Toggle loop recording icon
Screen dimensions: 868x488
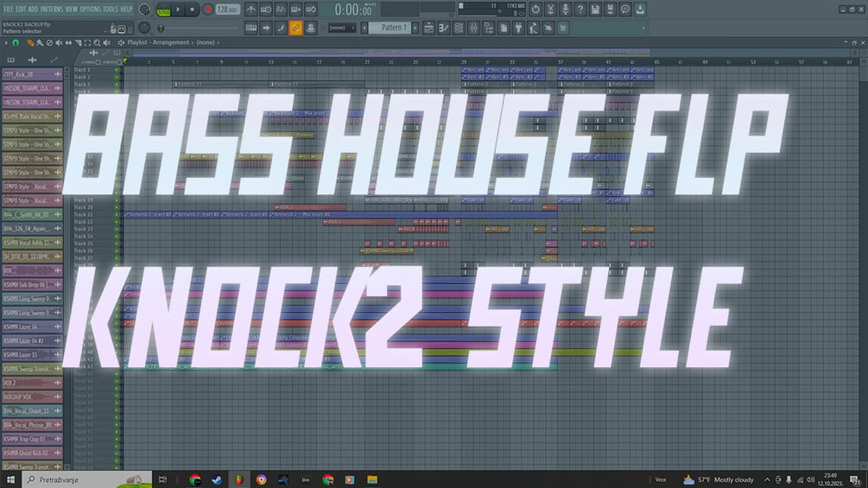(x=311, y=10)
